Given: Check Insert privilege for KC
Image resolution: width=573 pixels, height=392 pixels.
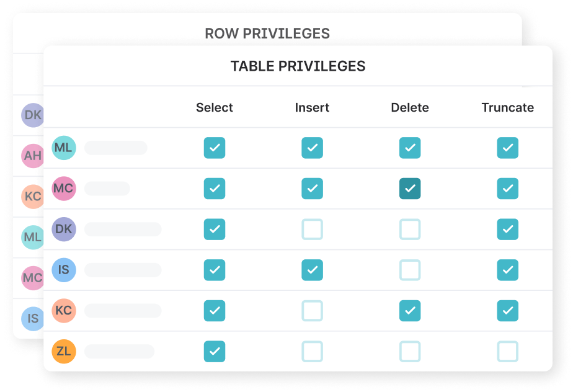Looking at the screenshot, I should [x=312, y=311].
